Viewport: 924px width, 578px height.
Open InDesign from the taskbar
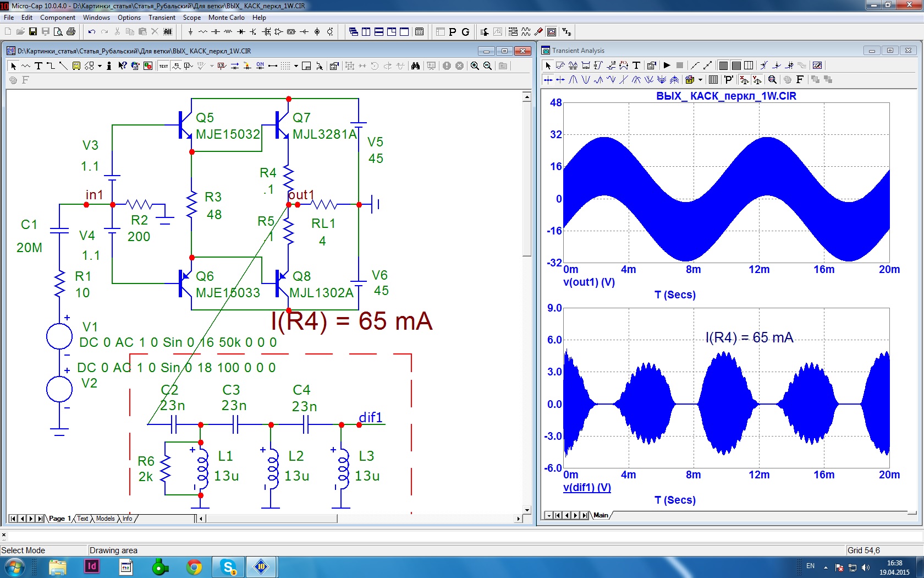point(92,567)
